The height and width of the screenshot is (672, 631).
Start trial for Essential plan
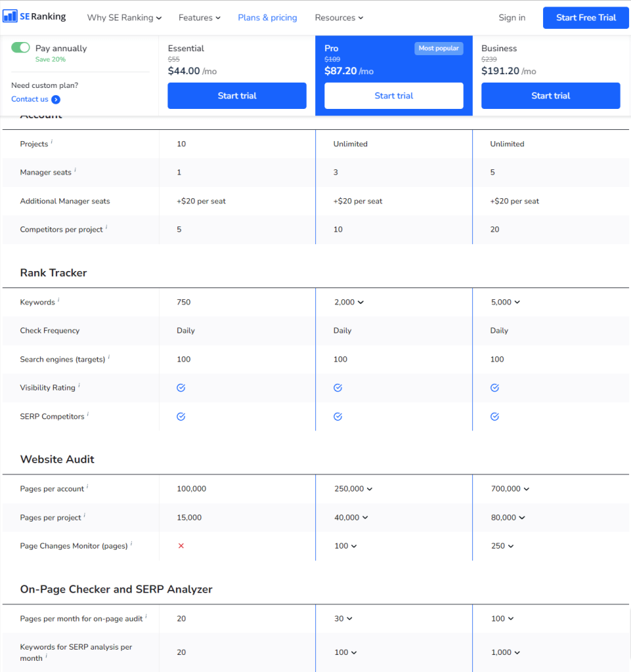[x=237, y=96]
